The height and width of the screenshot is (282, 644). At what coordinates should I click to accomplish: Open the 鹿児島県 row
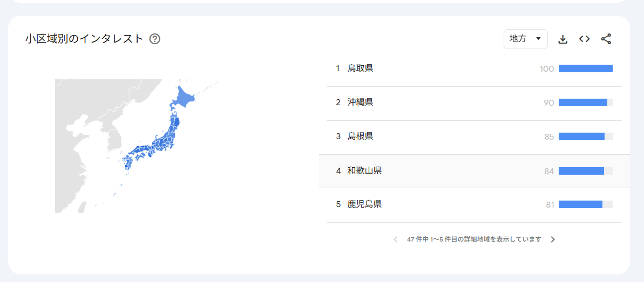[x=474, y=204]
